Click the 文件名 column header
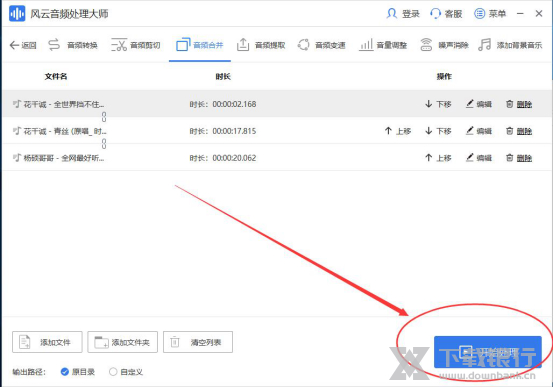The image size is (554, 388). pos(56,76)
